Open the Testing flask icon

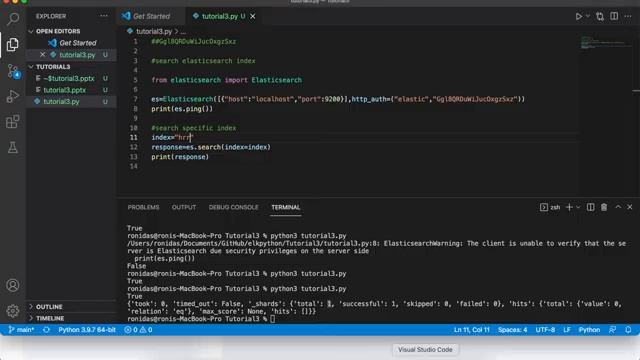click(13, 147)
